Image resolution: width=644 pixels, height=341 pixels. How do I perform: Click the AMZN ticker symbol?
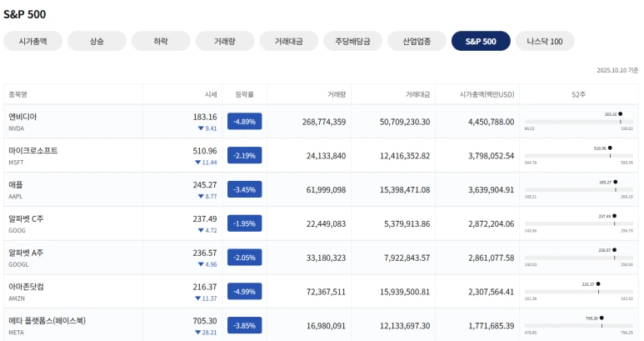pos(17,298)
